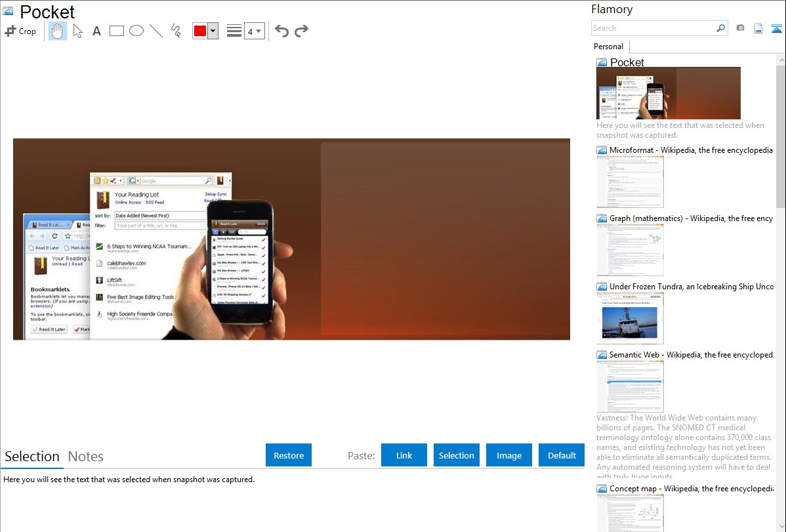Select the 'Under Frozen Tundra' list title
This screenshot has height=532, width=786.
tap(692, 286)
